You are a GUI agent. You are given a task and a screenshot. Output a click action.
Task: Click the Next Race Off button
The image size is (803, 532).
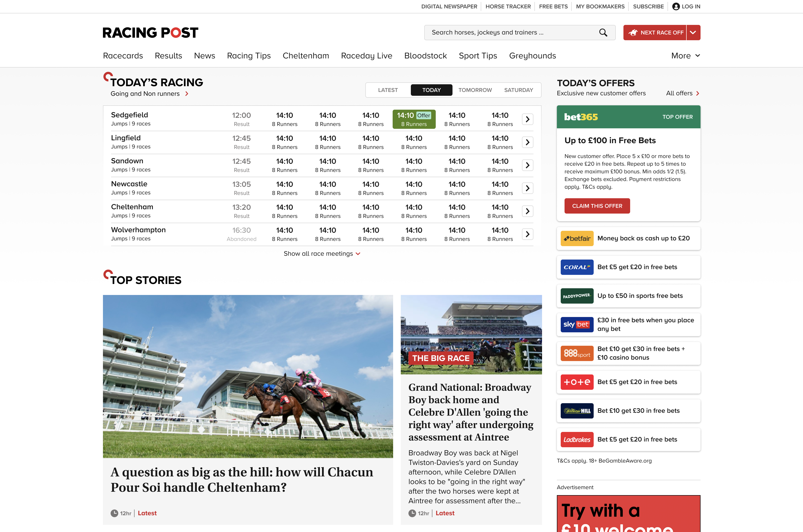pyautogui.click(x=654, y=33)
